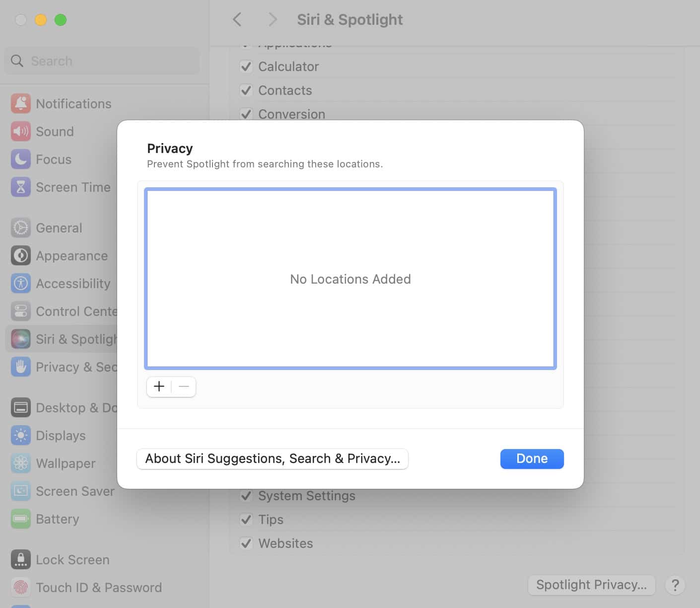Click the Screen Time hourglass icon
This screenshot has height=608, width=700.
tap(21, 187)
